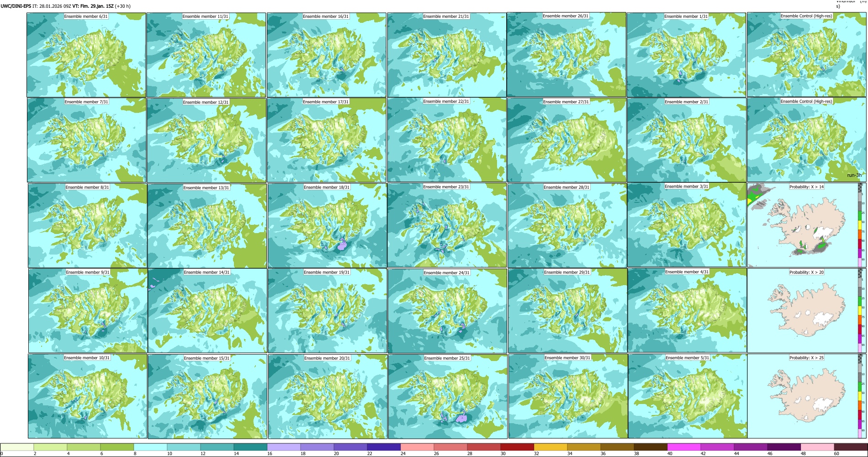868x457 pixels.
Task: Click the probability scale beside Probability X > 14
Action: [x=861, y=225]
